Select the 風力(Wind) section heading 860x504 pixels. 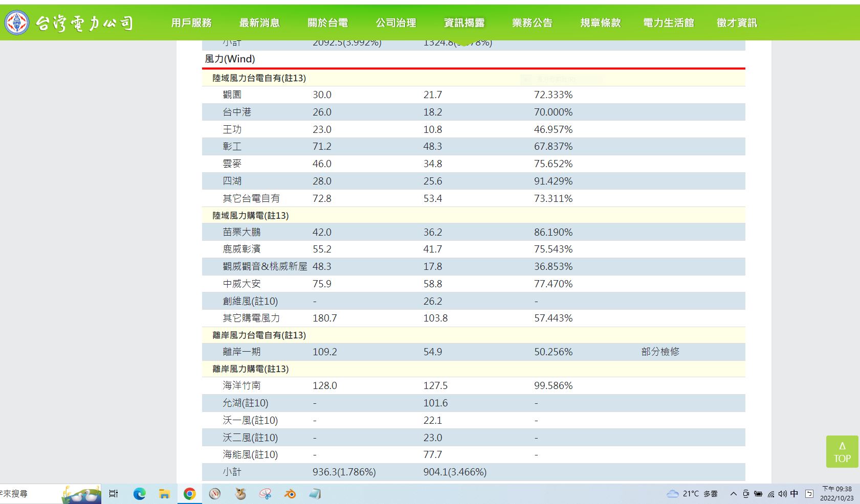[x=230, y=59]
